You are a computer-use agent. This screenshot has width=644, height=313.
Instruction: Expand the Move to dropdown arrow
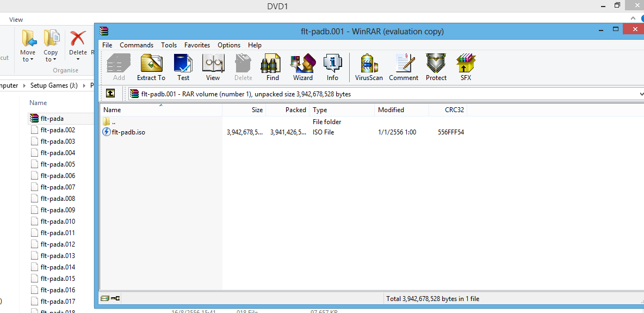(x=32, y=60)
